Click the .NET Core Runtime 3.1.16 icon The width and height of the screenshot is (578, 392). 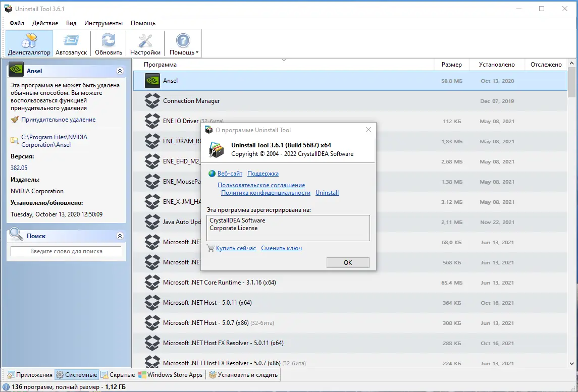coord(152,283)
